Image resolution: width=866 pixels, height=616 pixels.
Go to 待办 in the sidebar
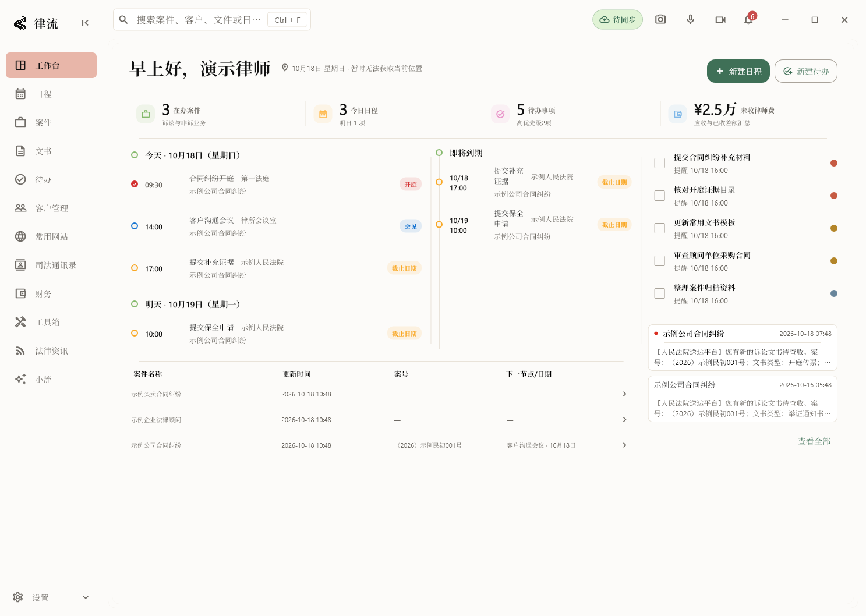tap(51, 179)
